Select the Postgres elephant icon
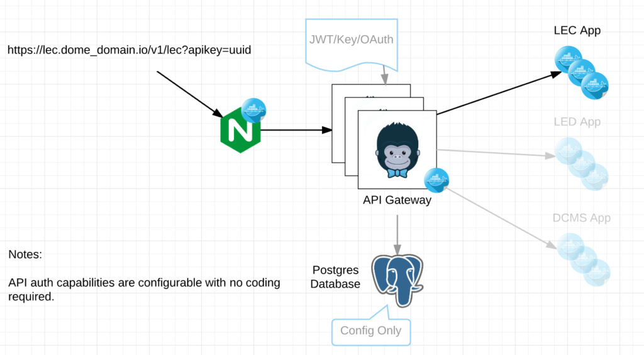This screenshot has width=644, height=355. click(x=397, y=280)
